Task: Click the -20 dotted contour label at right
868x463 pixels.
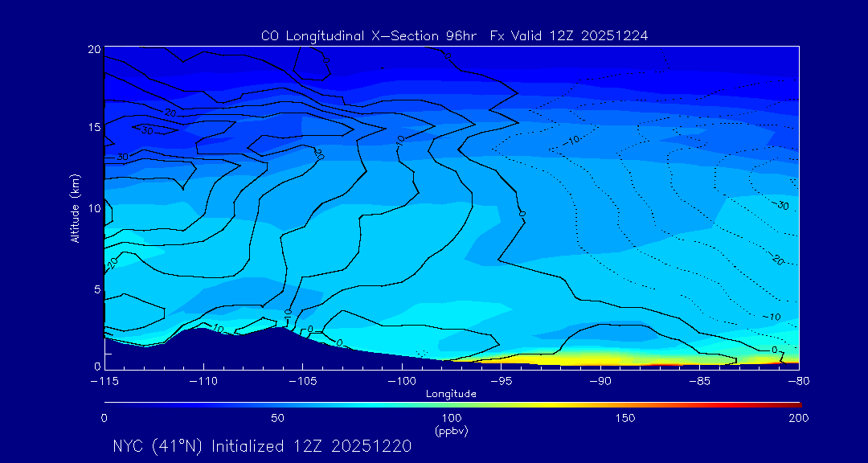Action: click(776, 260)
